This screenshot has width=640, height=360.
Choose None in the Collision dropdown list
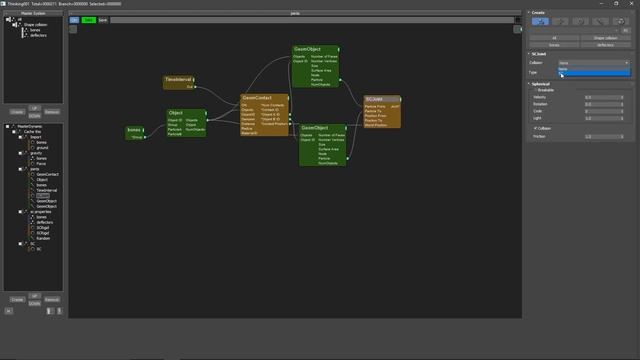594,69
